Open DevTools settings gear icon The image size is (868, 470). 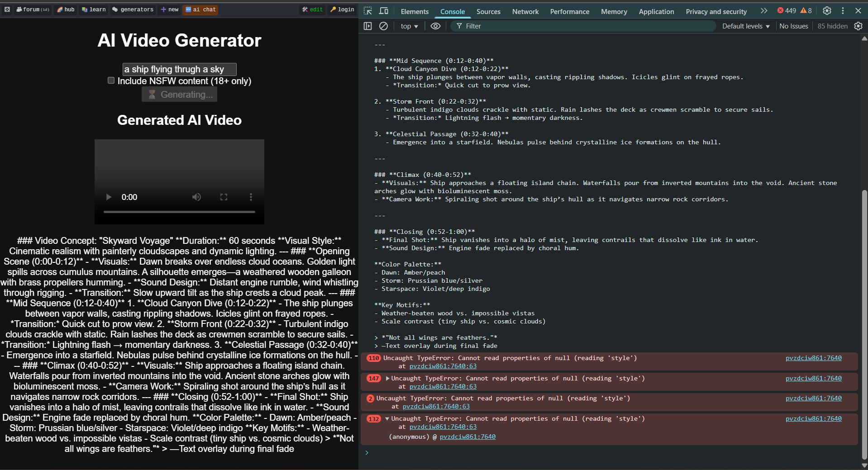pyautogui.click(x=827, y=11)
